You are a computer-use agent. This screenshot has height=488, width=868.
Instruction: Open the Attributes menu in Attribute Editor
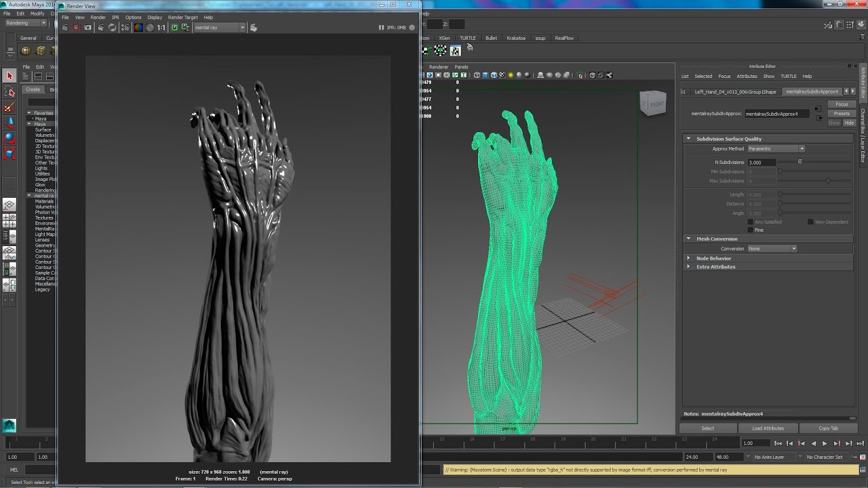tap(747, 76)
